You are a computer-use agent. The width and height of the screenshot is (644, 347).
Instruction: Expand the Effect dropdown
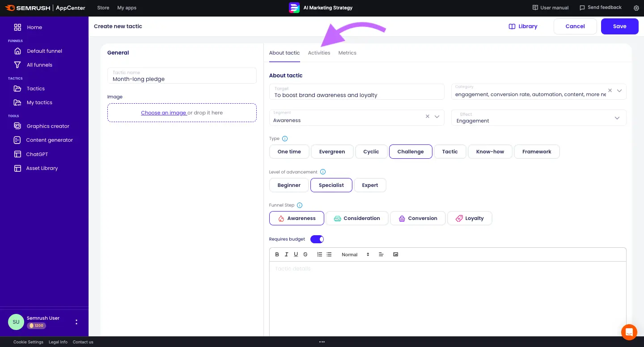click(x=617, y=118)
